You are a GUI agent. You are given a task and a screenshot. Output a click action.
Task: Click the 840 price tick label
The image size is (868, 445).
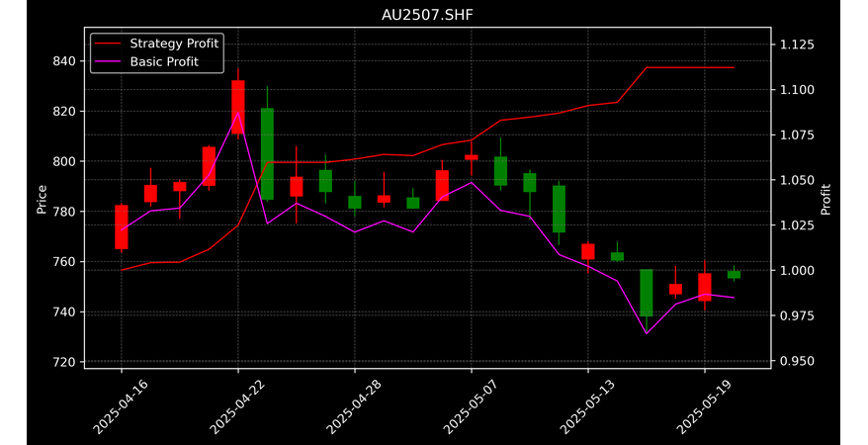(x=64, y=61)
